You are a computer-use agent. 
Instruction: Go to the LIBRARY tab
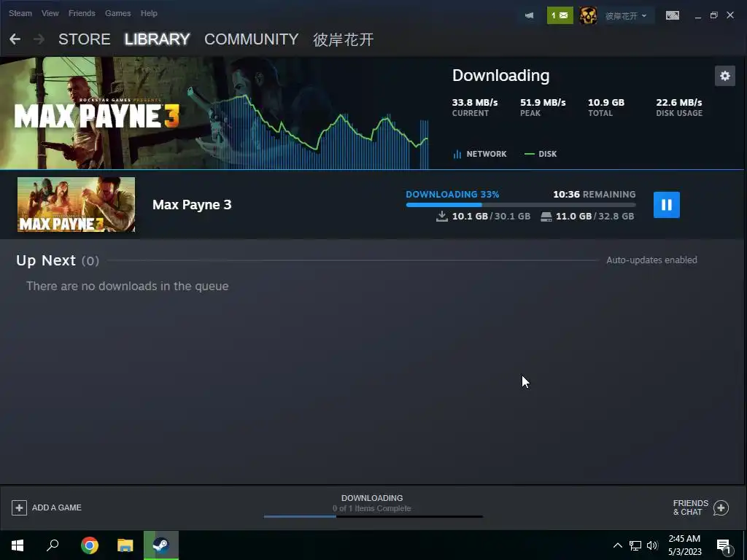coord(158,39)
